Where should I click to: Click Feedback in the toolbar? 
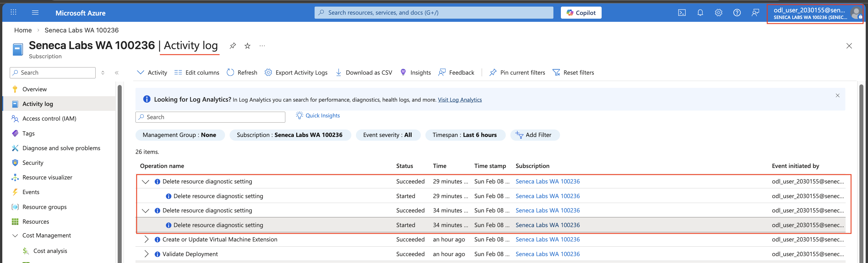click(456, 72)
